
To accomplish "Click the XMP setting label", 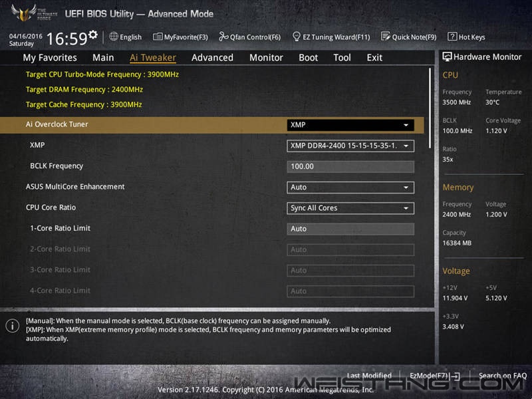I will [37, 145].
